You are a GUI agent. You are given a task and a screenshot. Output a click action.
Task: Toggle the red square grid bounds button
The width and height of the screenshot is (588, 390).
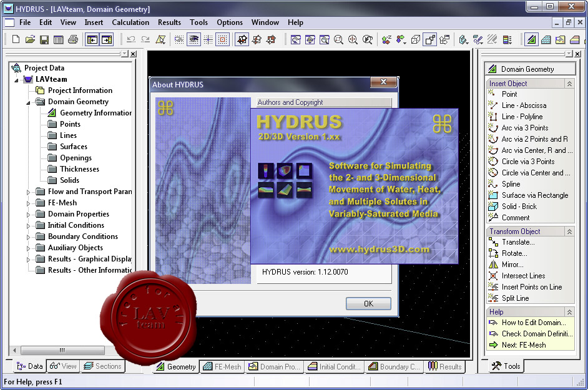tap(223, 39)
